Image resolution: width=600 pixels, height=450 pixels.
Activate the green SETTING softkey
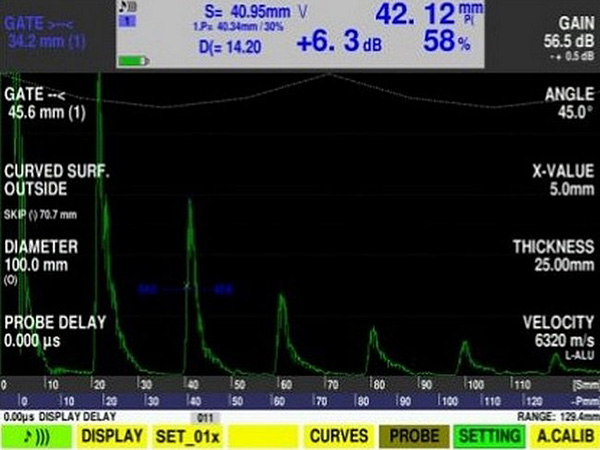pos(489,436)
